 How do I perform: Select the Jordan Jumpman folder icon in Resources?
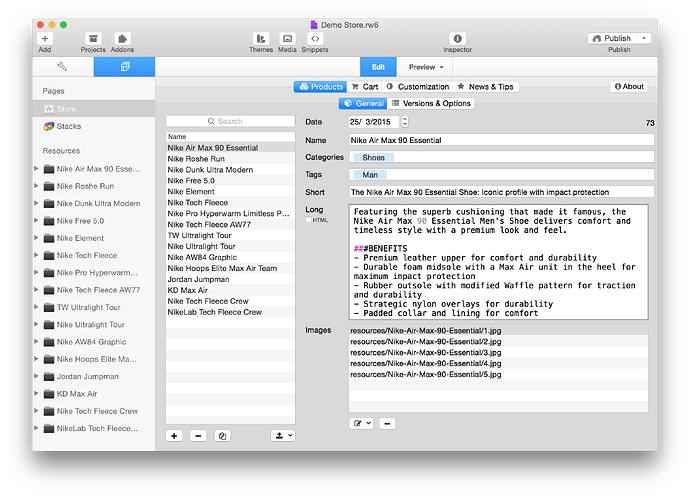point(49,376)
